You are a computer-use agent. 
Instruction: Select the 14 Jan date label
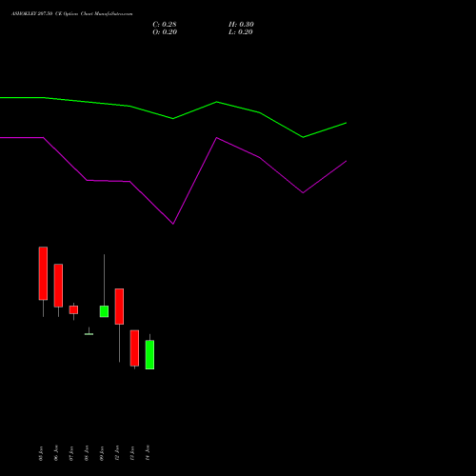pos(148,453)
